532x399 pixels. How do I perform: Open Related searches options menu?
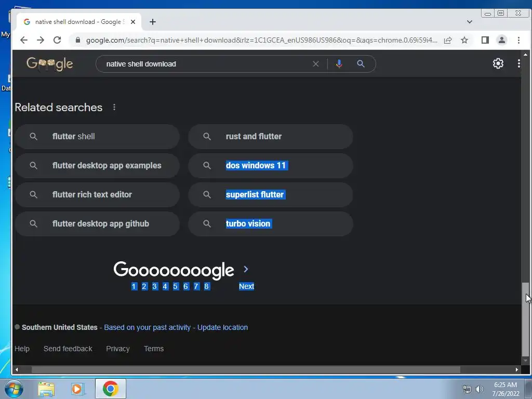point(114,107)
